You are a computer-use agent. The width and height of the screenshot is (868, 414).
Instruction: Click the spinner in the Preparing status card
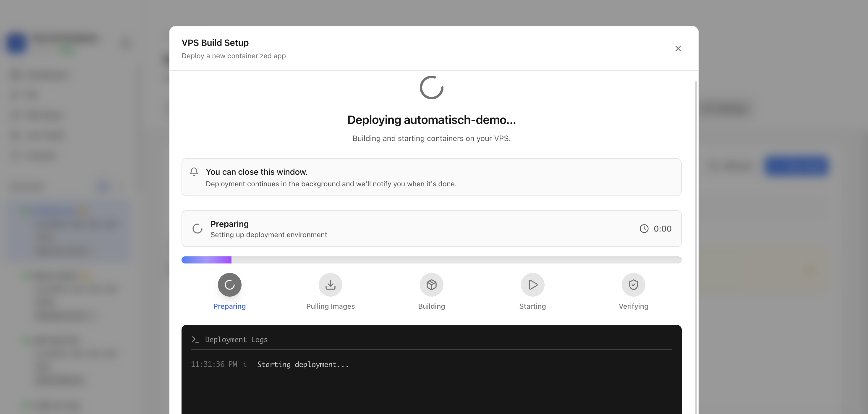pos(197,229)
